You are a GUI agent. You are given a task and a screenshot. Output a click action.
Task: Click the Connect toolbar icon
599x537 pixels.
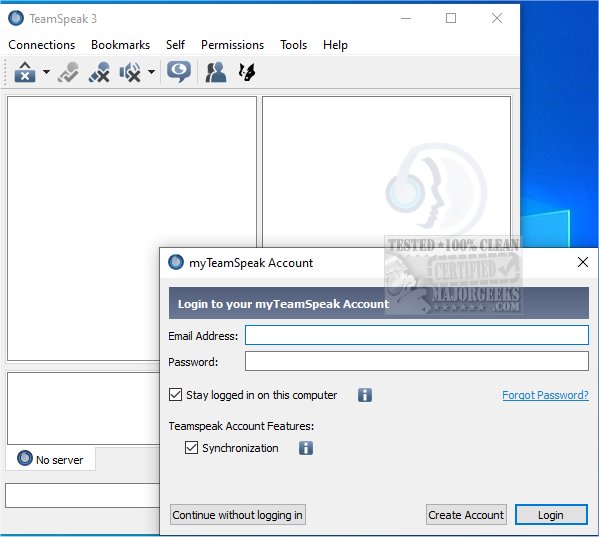(x=25, y=72)
